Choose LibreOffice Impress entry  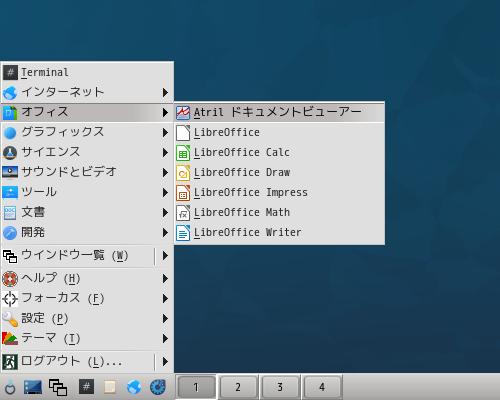click(279, 192)
